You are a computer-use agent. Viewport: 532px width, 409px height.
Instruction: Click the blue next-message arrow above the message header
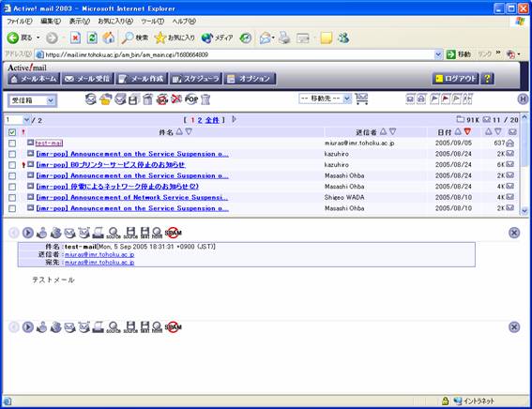(28, 233)
